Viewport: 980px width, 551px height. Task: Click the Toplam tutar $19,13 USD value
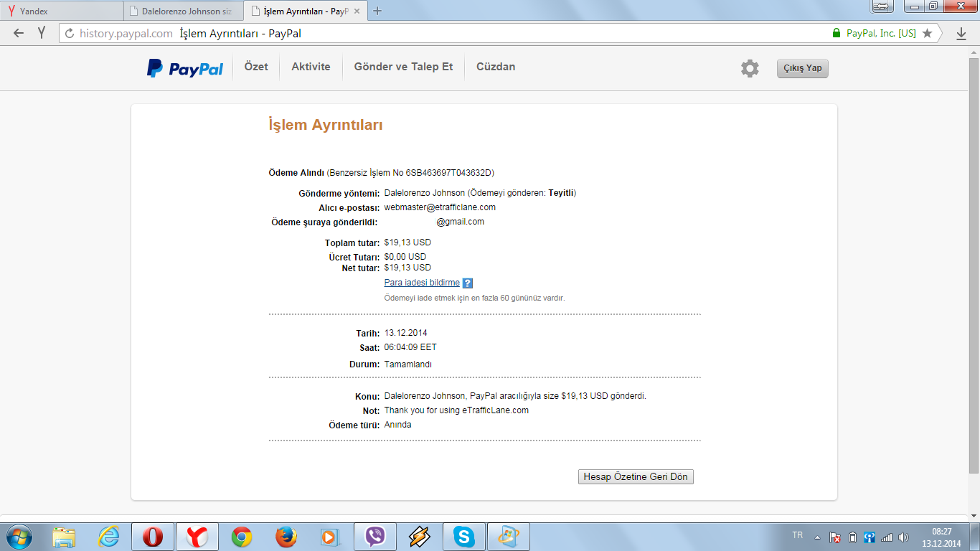click(x=407, y=242)
